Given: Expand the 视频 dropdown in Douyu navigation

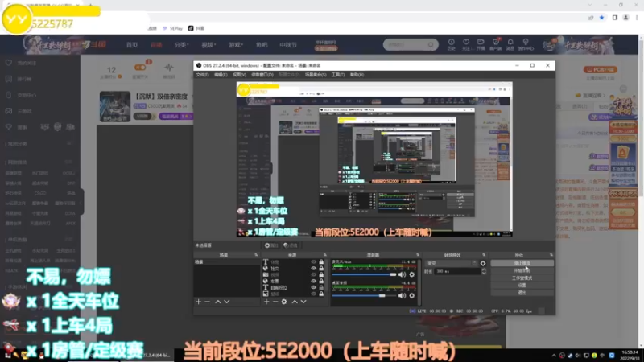Looking at the screenshot, I should point(208,45).
